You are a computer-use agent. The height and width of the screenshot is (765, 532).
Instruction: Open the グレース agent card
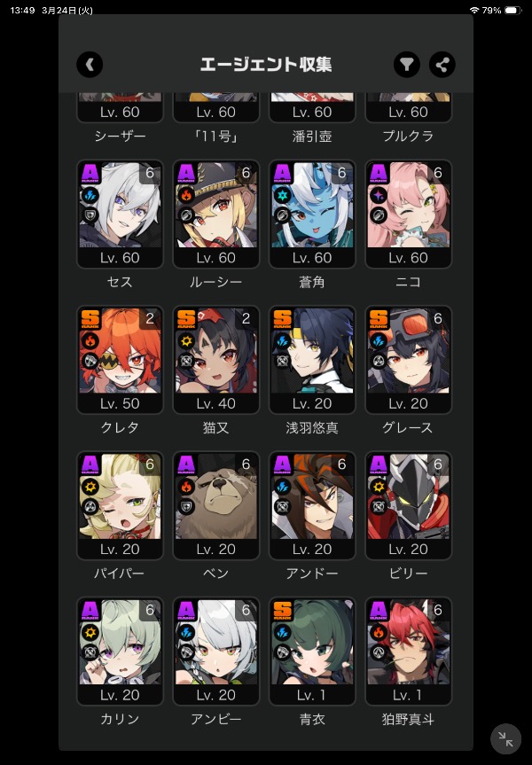pos(408,360)
